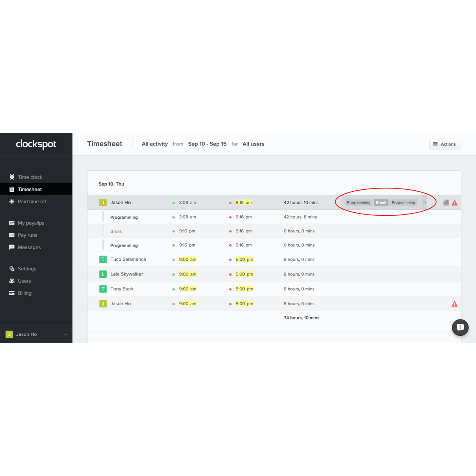Click the Settings gear icon

tap(12, 269)
